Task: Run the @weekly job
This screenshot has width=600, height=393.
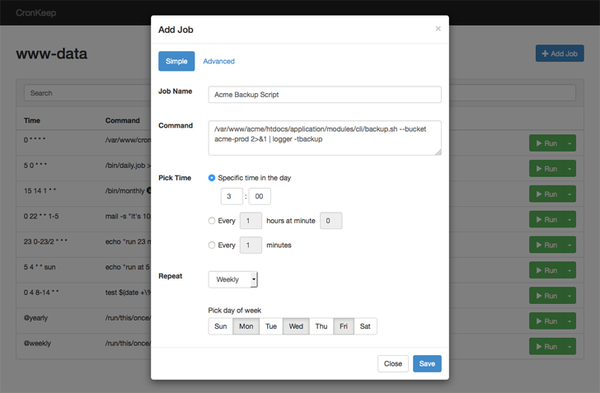Action: point(546,347)
